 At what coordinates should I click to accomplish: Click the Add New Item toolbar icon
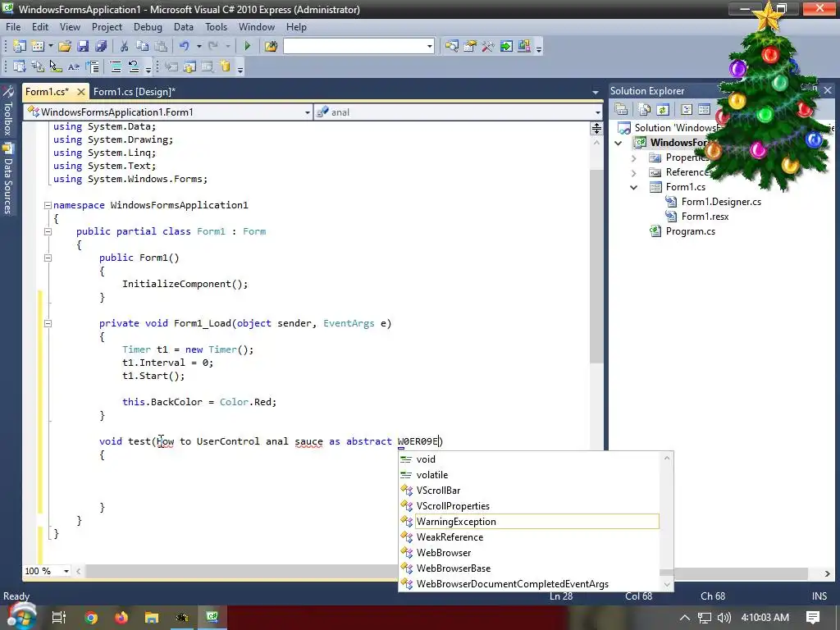[38, 47]
